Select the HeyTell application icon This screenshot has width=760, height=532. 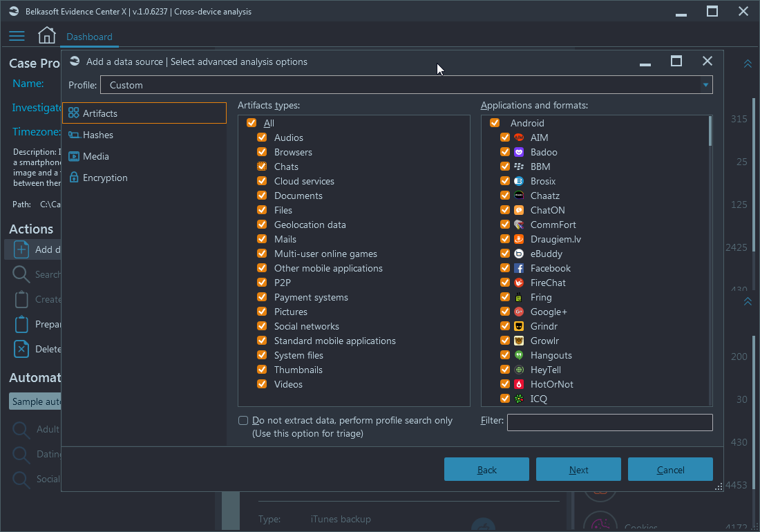(x=519, y=370)
